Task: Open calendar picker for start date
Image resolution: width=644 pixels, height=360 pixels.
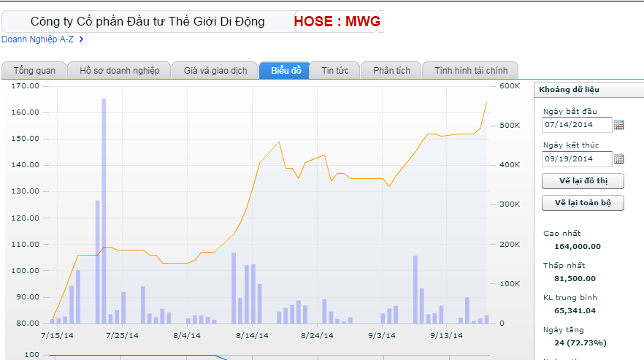Action: [x=619, y=125]
